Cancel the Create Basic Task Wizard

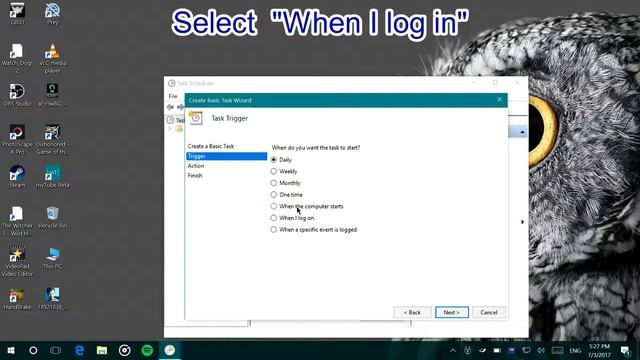point(489,312)
